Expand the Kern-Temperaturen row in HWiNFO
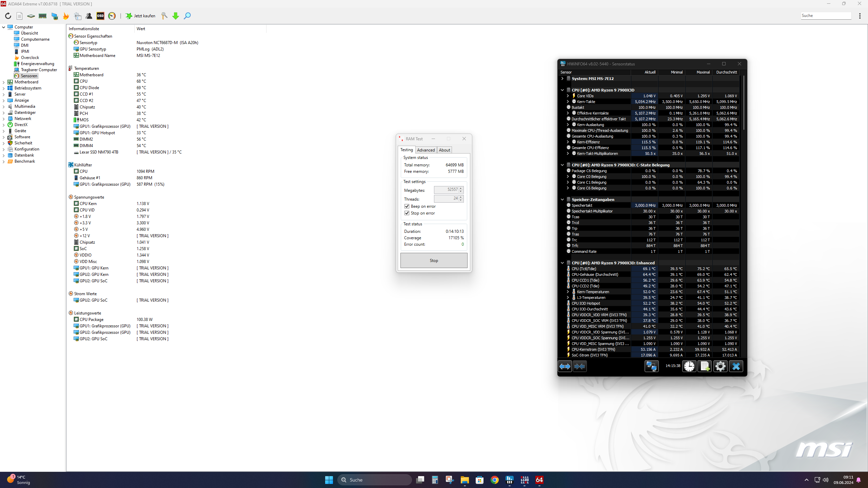The width and height of the screenshot is (868, 488). pos(568,292)
